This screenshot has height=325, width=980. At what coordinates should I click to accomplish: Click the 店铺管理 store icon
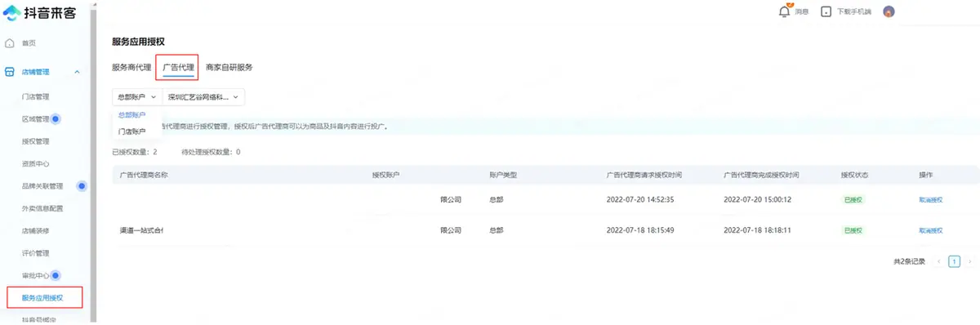[x=10, y=72]
